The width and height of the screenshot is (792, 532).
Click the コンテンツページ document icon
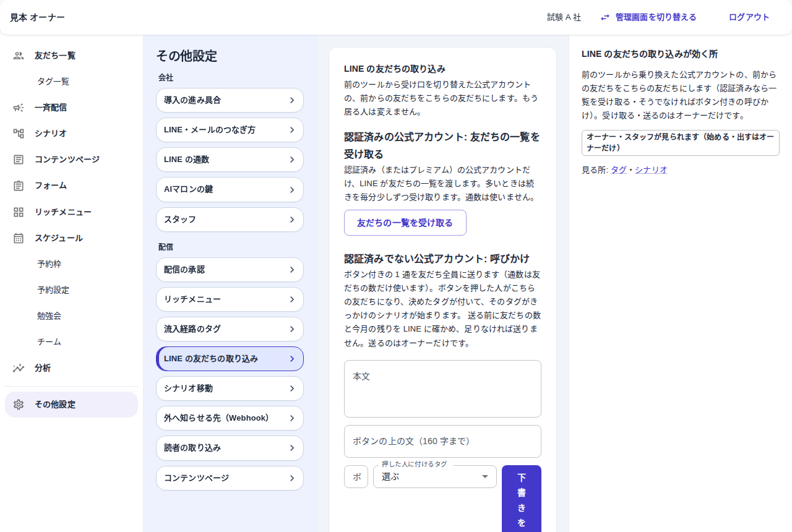coord(19,160)
